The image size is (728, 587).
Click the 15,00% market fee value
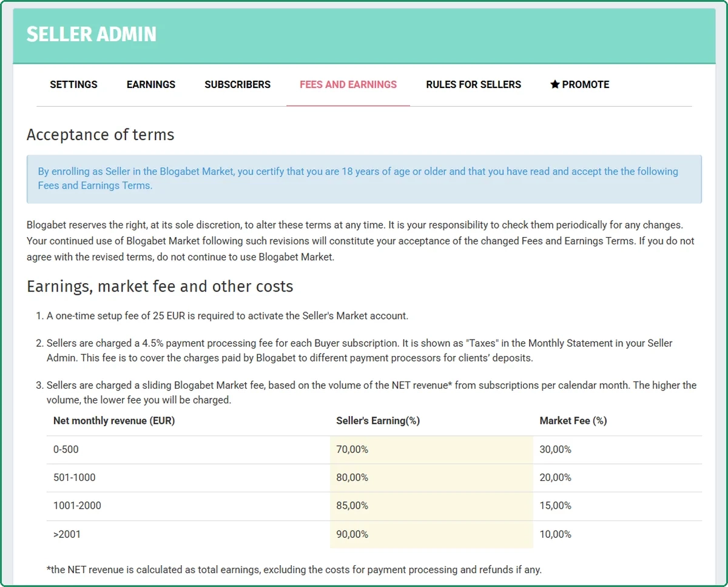[556, 506]
